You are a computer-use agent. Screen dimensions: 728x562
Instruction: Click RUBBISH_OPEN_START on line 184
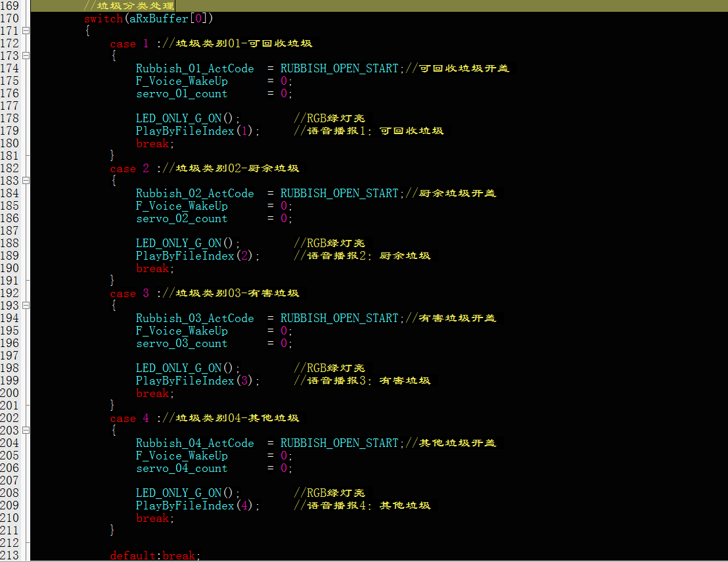tap(340, 194)
